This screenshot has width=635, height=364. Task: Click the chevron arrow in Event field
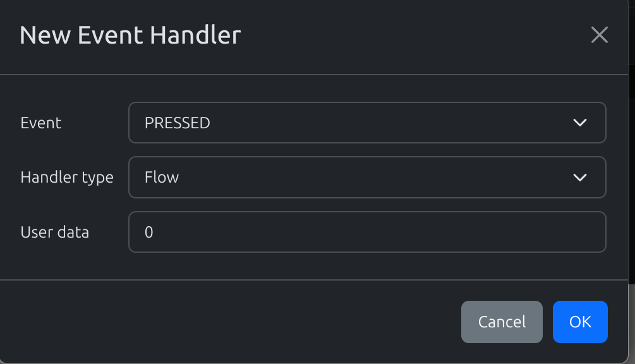[x=579, y=123]
